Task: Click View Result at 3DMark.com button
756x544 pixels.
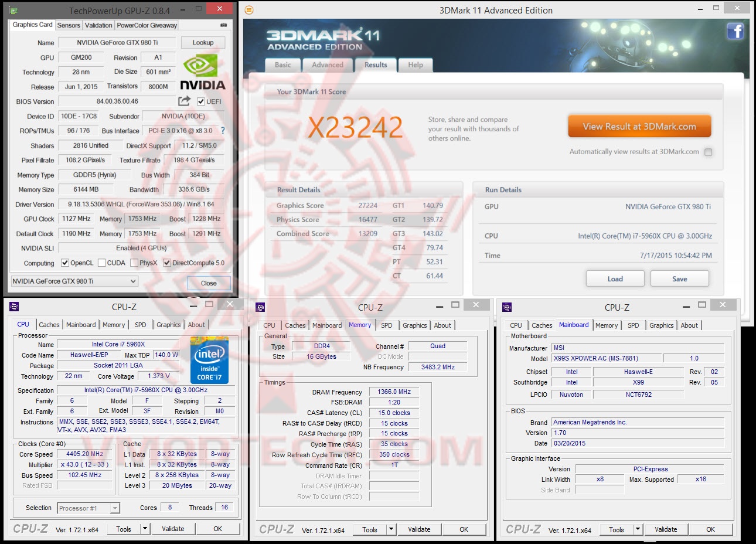Action: [639, 127]
